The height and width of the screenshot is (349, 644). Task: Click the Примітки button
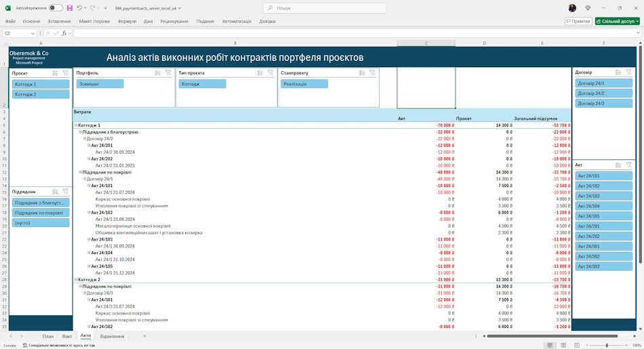click(578, 22)
